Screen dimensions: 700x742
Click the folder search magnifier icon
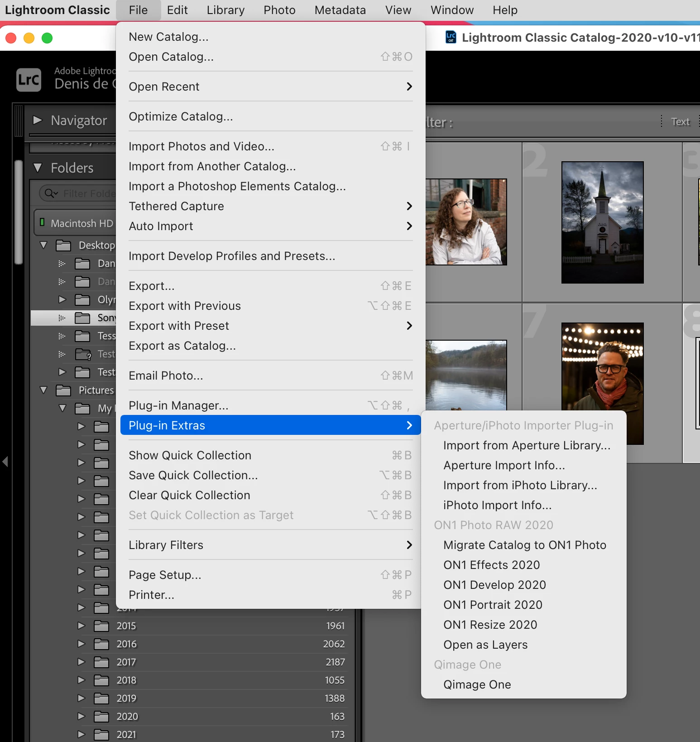[x=51, y=193]
